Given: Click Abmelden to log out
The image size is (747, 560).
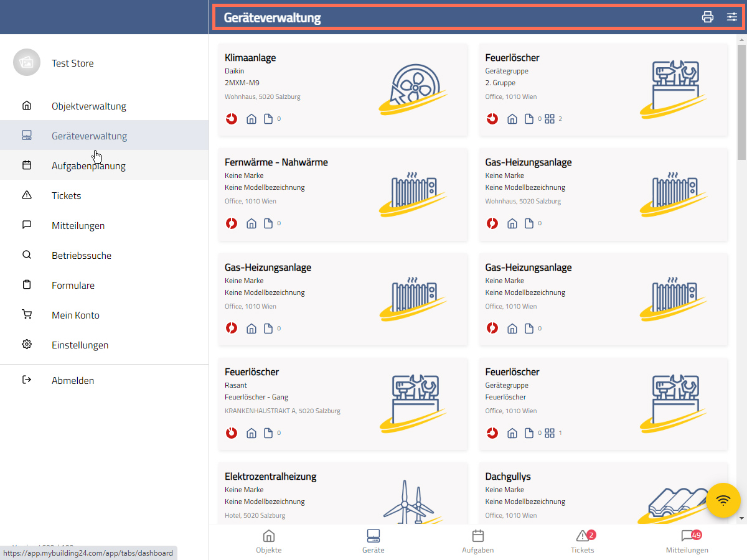Looking at the screenshot, I should point(73,380).
